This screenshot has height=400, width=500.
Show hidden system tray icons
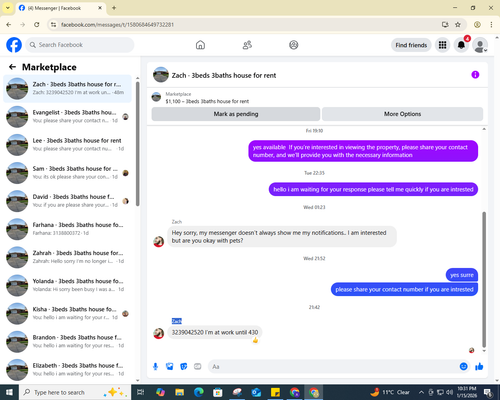421,392
